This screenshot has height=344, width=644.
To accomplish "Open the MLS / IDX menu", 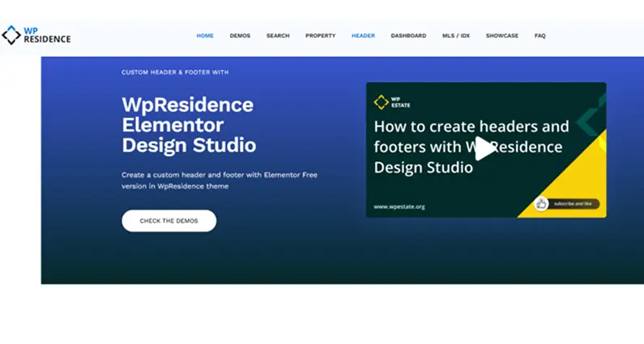I will click(x=456, y=36).
